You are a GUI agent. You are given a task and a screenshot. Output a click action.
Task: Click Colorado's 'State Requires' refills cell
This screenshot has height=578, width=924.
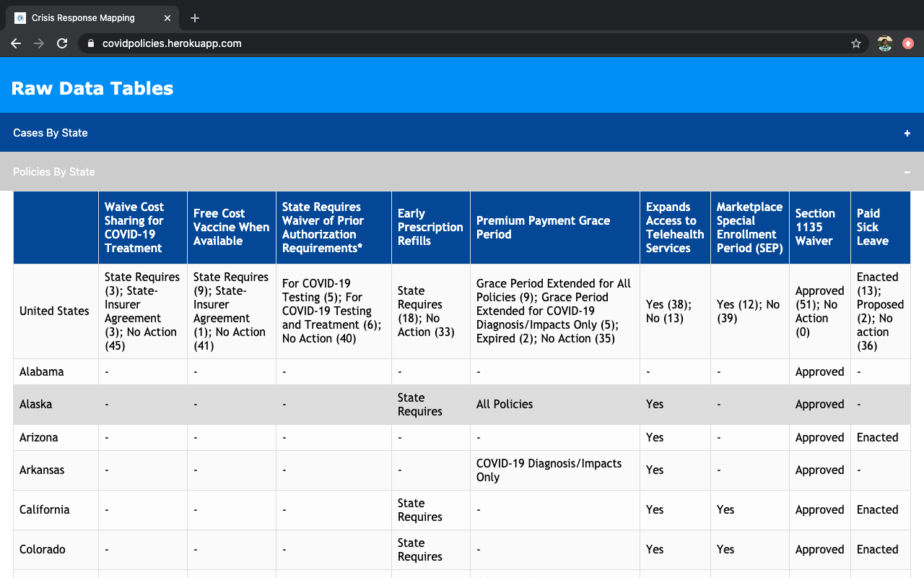[431, 549]
